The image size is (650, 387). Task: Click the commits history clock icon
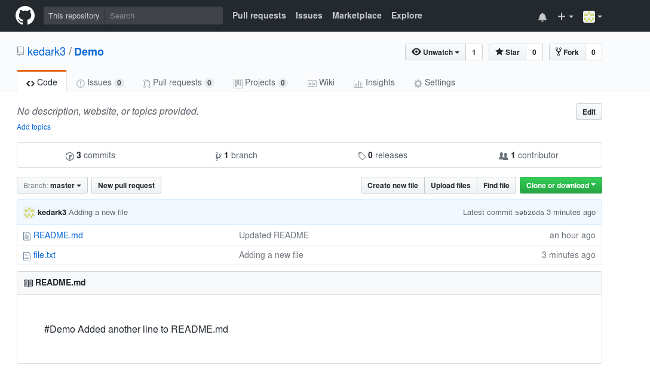pyautogui.click(x=69, y=156)
